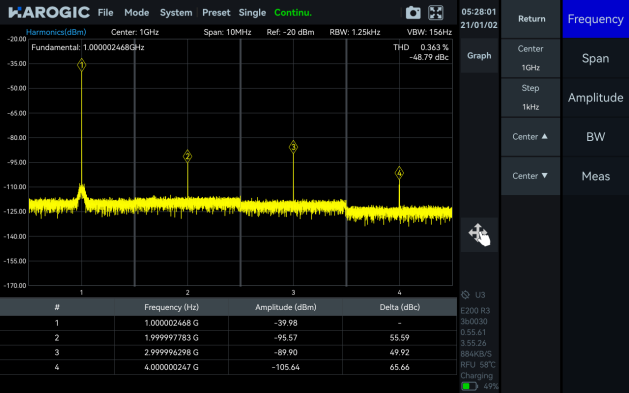Select the 1.000002468 G frequency cell
Screen dimensions: 629x393
tap(171, 323)
